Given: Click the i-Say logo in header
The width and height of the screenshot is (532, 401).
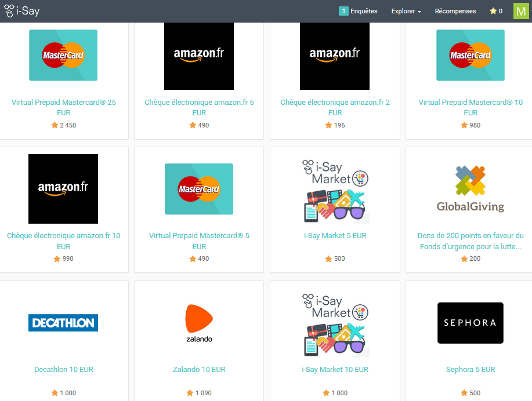Looking at the screenshot, I should (22, 11).
